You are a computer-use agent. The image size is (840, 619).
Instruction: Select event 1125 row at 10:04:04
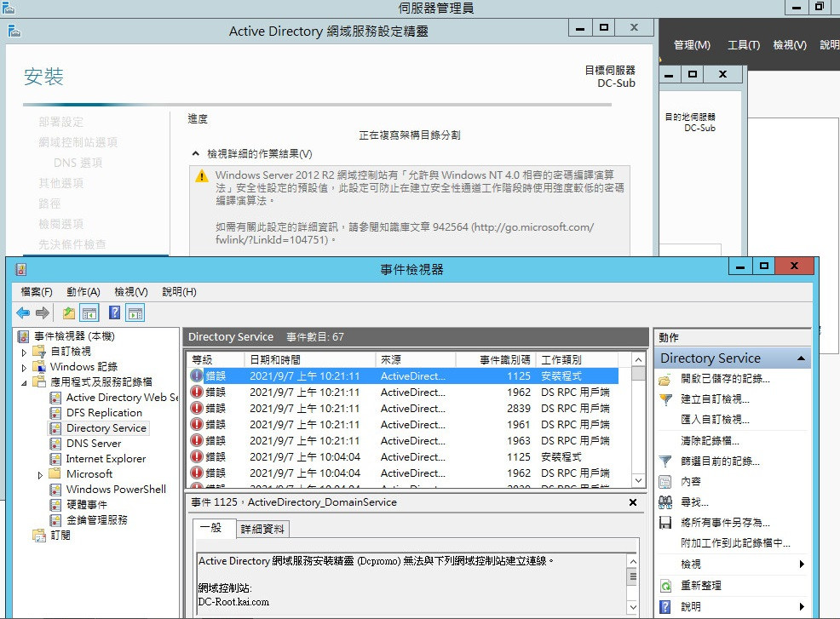click(404, 456)
